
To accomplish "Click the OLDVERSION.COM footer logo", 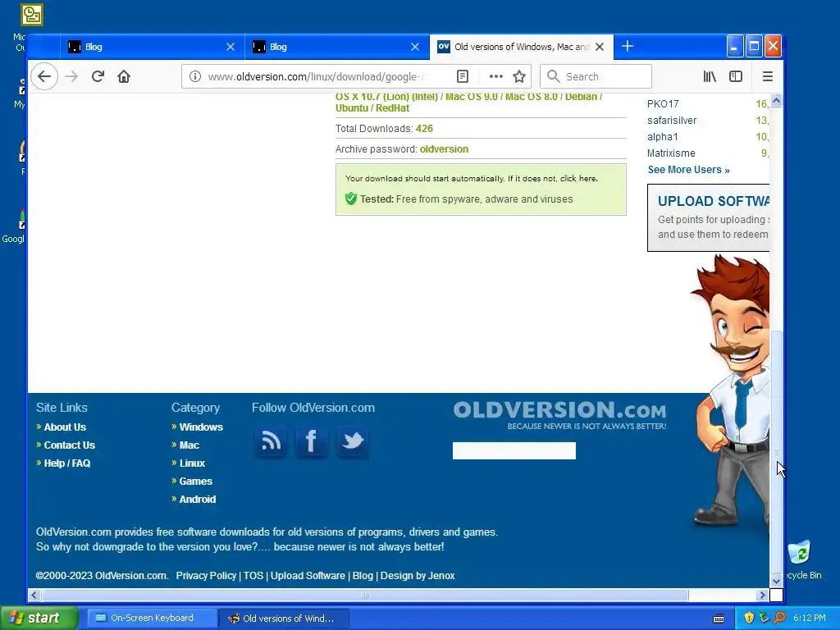I will (x=559, y=414).
